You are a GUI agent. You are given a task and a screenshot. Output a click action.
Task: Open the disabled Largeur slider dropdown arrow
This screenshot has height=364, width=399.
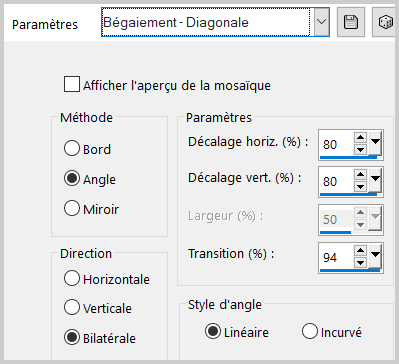click(375, 219)
